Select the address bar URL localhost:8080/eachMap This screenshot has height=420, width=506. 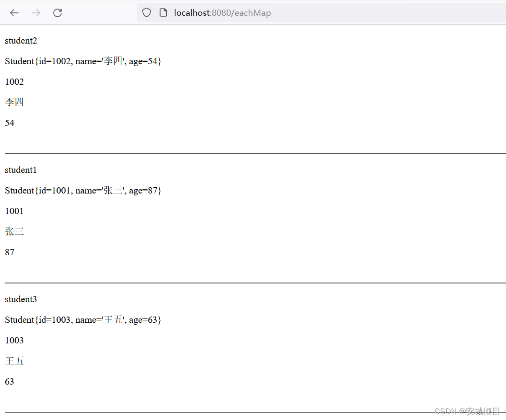point(222,13)
